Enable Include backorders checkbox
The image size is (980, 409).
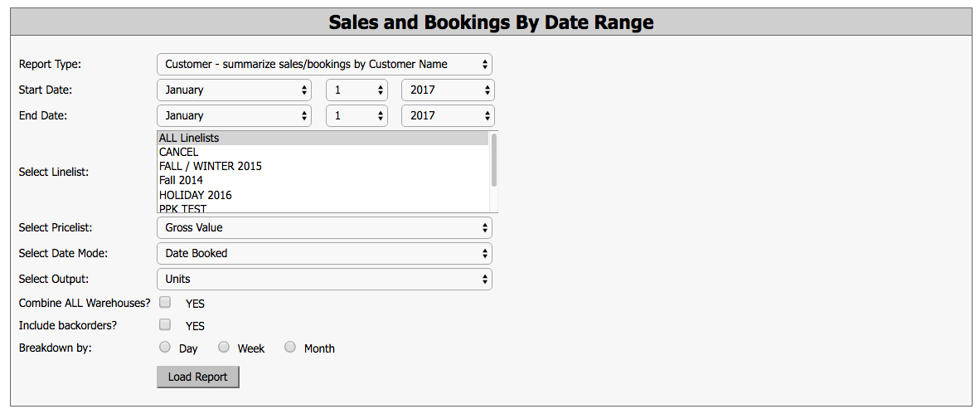pos(165,324)
